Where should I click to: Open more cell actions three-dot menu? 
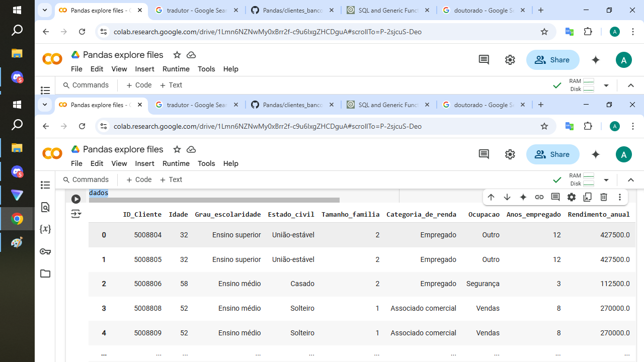pos(620,197)
